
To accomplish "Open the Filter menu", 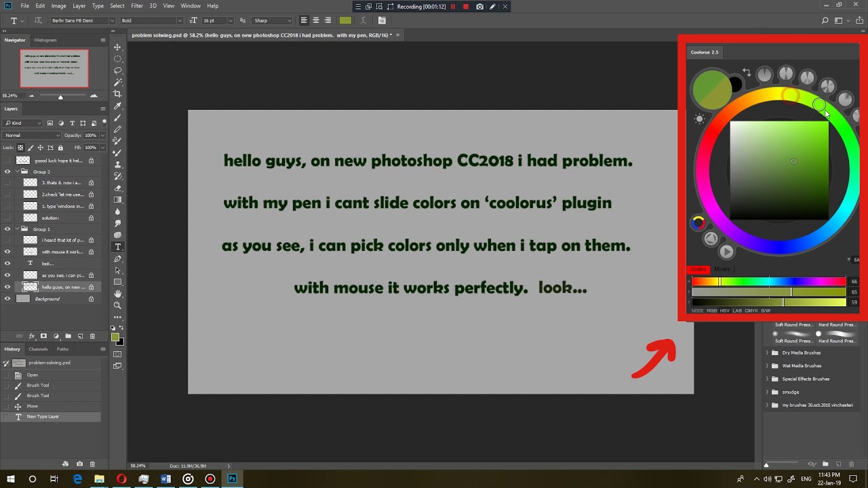I will [137, 6].
